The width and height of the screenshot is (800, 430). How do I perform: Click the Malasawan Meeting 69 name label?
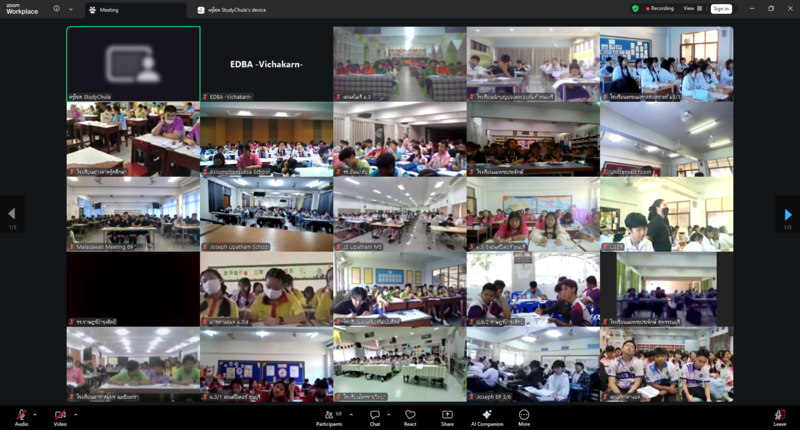(105, 247)
